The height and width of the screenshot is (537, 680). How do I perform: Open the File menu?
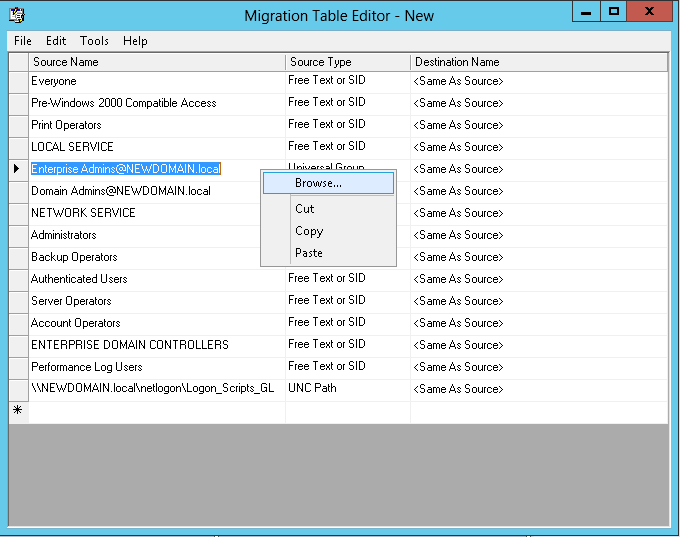pyautogui.click(x=22, y=41)
